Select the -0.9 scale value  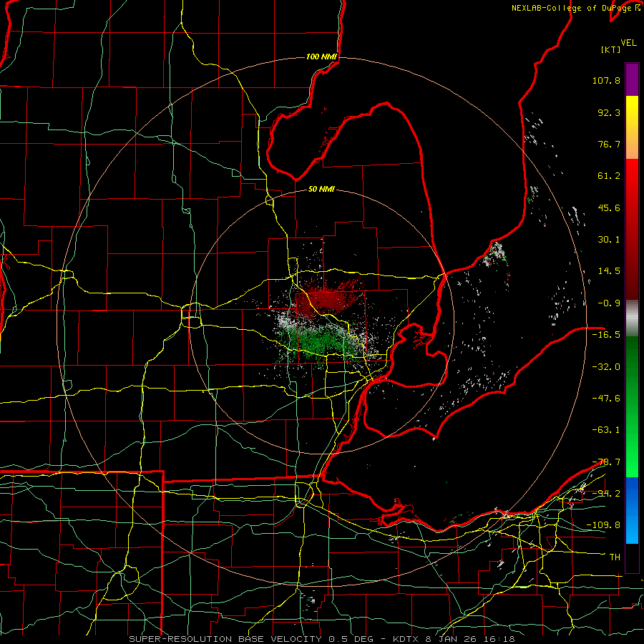609,303
